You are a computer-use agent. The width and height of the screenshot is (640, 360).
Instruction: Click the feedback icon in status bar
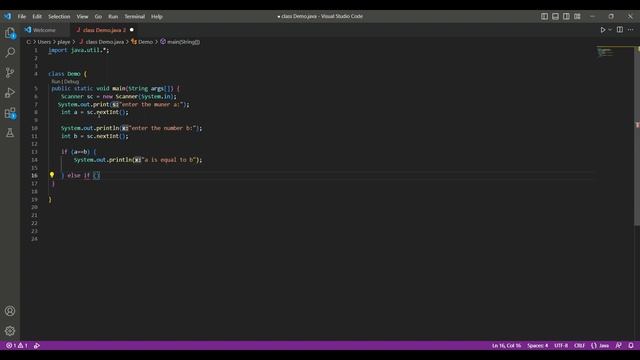point(618,345)
